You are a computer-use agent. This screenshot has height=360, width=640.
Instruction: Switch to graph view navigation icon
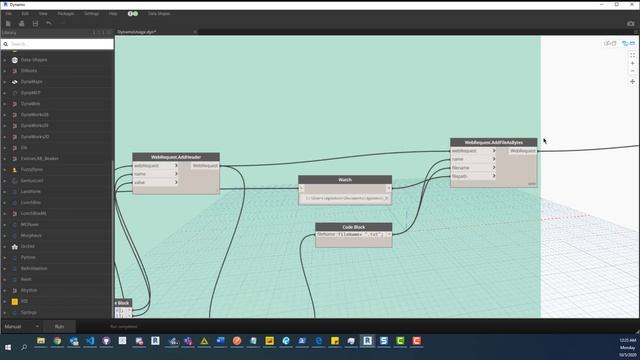click(628, 43)
